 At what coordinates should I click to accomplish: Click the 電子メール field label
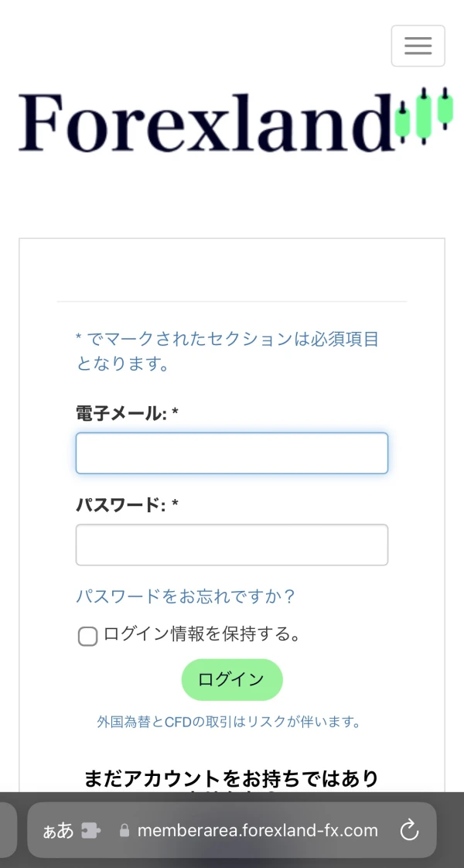[127, 414]
